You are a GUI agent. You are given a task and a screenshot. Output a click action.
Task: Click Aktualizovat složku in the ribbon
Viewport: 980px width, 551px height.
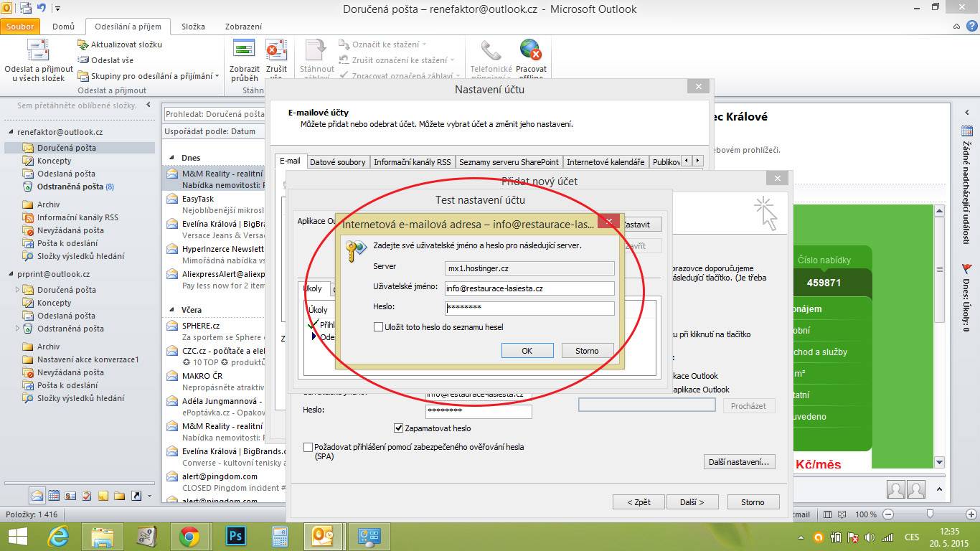tap(120, 44)
